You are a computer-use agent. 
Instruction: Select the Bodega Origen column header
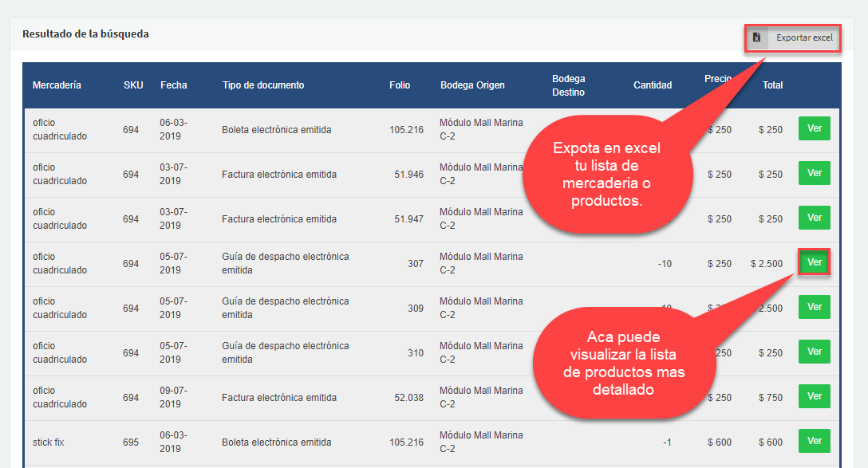(x=472, y=85)
